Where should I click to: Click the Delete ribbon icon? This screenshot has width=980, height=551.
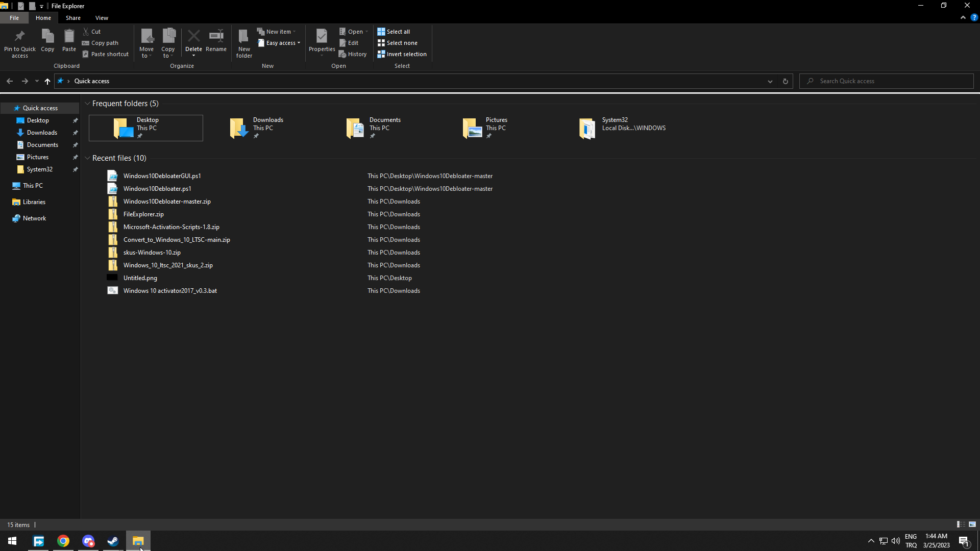(x=193, y=37)
